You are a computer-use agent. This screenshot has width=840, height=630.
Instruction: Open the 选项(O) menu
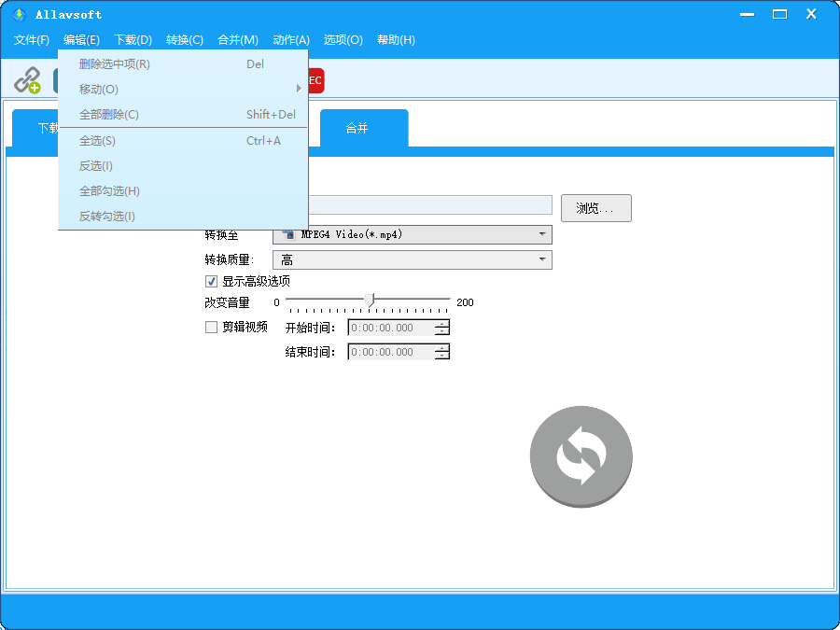343,39
